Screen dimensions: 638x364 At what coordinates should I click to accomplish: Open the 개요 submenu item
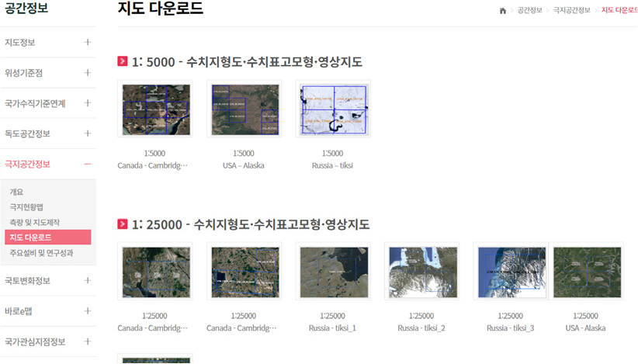[16, 192]
